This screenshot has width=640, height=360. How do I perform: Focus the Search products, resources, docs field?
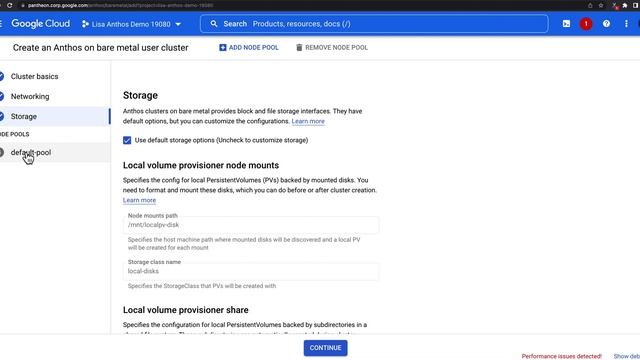374,24
